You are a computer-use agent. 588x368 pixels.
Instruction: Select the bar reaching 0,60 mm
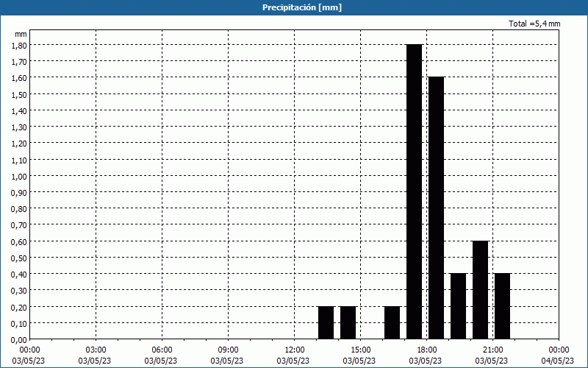[x=481, y=290]
